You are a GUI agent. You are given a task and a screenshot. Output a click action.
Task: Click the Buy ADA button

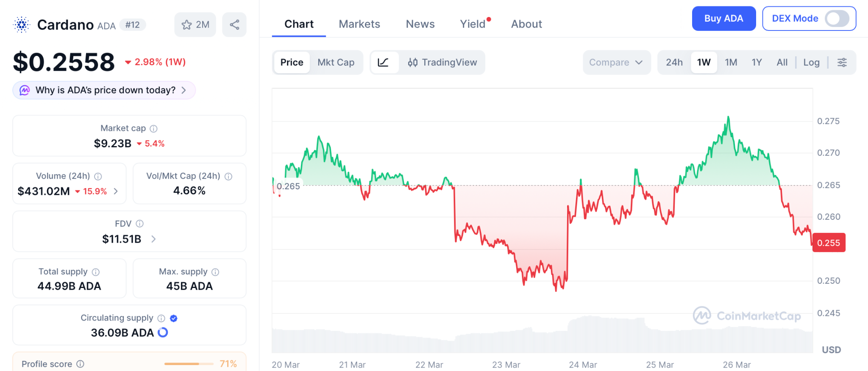[x=723, y=18]
